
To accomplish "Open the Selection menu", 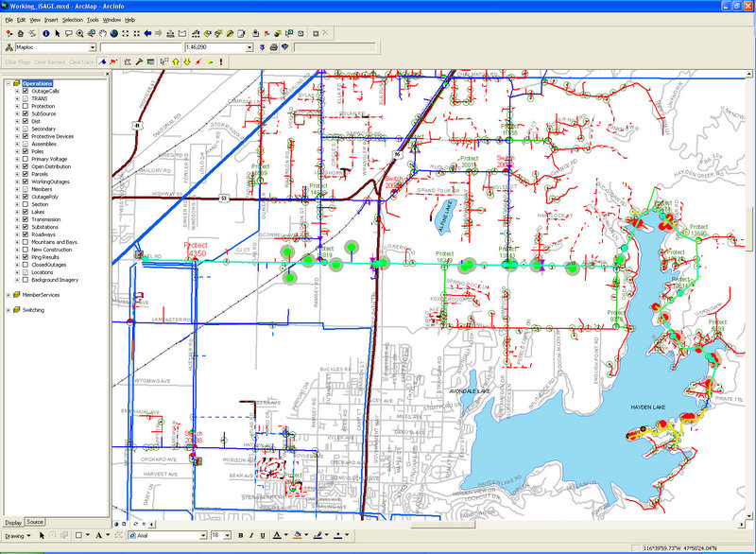I will pos(72,19).
